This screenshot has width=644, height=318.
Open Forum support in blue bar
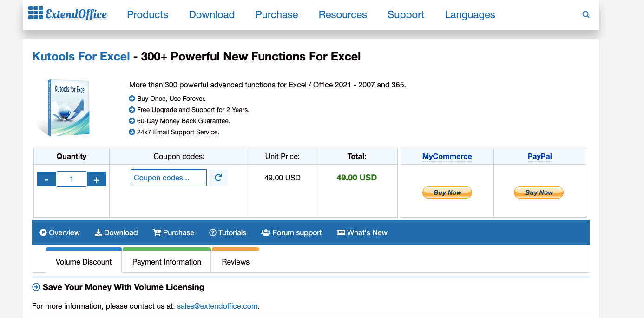click(x=292, y=232)
